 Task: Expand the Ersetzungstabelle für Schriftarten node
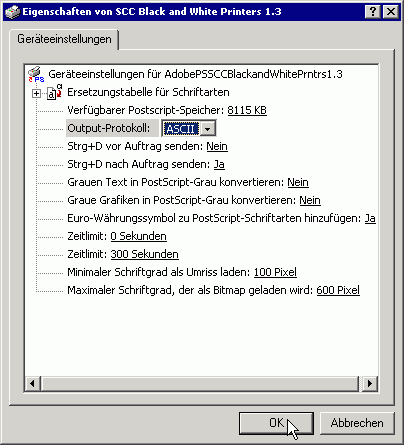pyautogui.click(x=36, y=94)
